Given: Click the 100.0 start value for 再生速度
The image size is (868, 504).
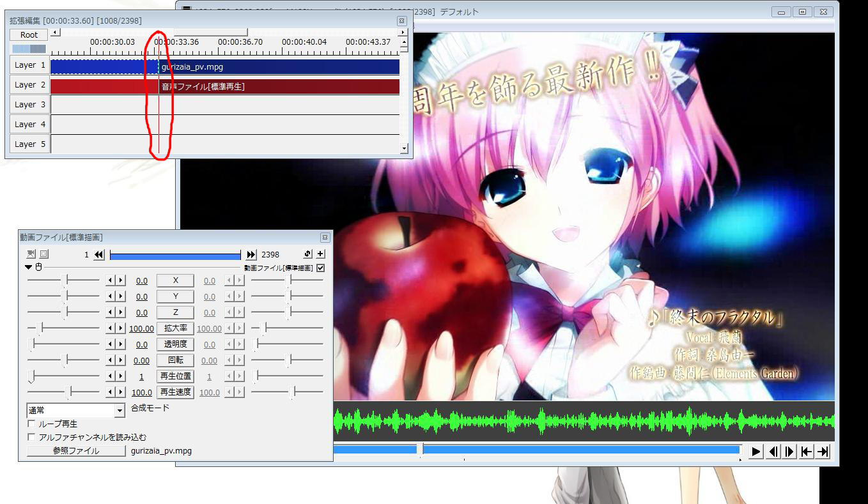Looking at the screenshot, I should pyautogui.click(x=142, y=393).
